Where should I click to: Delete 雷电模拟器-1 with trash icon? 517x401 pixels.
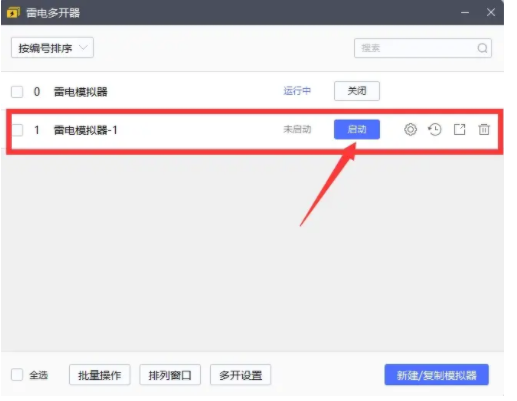(x=484, y=129)
